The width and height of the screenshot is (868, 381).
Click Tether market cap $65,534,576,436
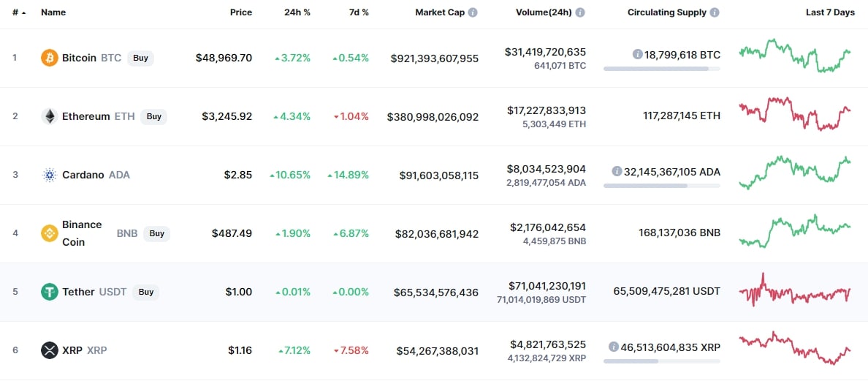point(436,293)
